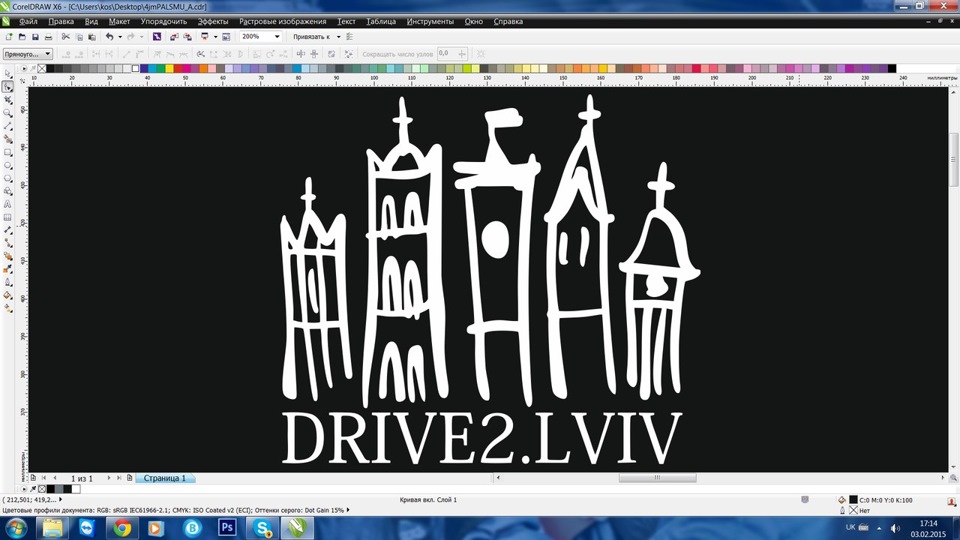Click the Import icon
Screen dimensions: 960x540
tap(174, 37)
